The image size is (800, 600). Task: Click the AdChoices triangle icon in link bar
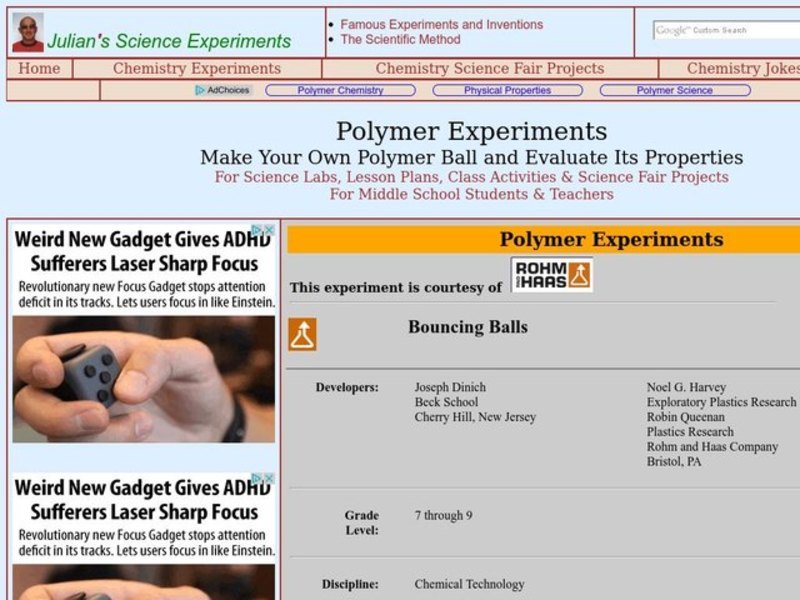coord(200,90)
